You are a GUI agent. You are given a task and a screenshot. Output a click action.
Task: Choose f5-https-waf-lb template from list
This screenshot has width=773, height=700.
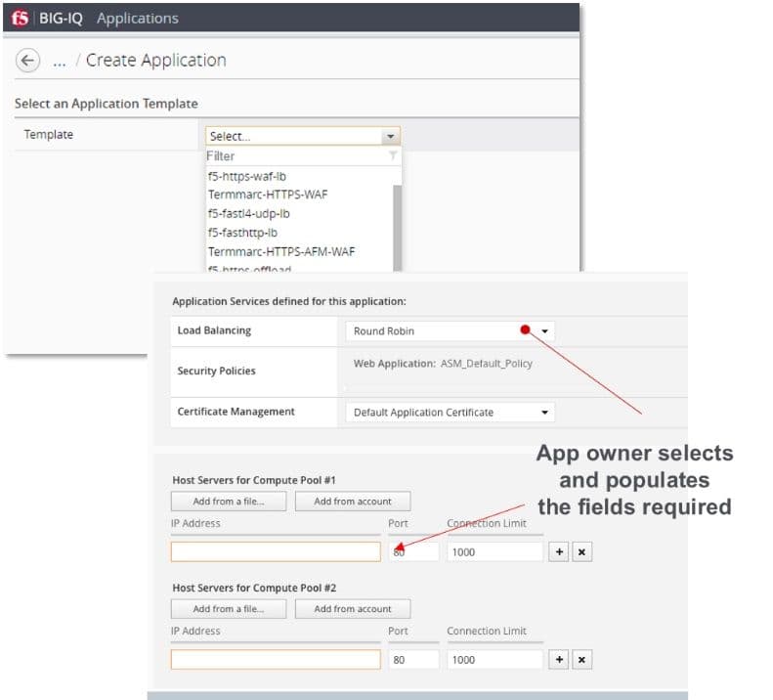pos(247,176)
